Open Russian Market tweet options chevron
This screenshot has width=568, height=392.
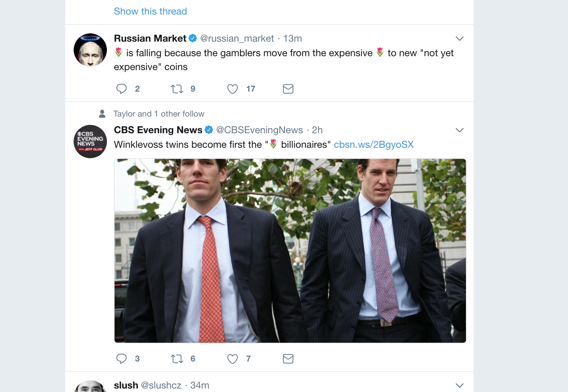point(459,39)
